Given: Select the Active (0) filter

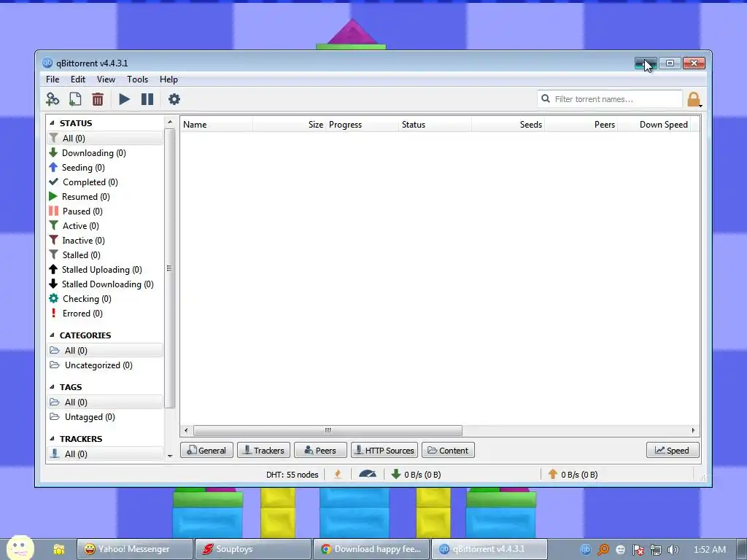Looking at the screenshot, I should (105, 226).
